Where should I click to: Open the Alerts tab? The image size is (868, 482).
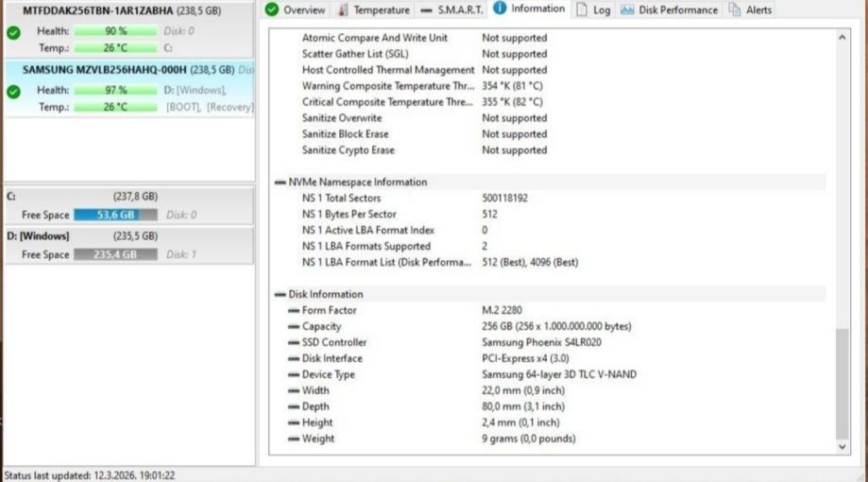coord(750,9)
